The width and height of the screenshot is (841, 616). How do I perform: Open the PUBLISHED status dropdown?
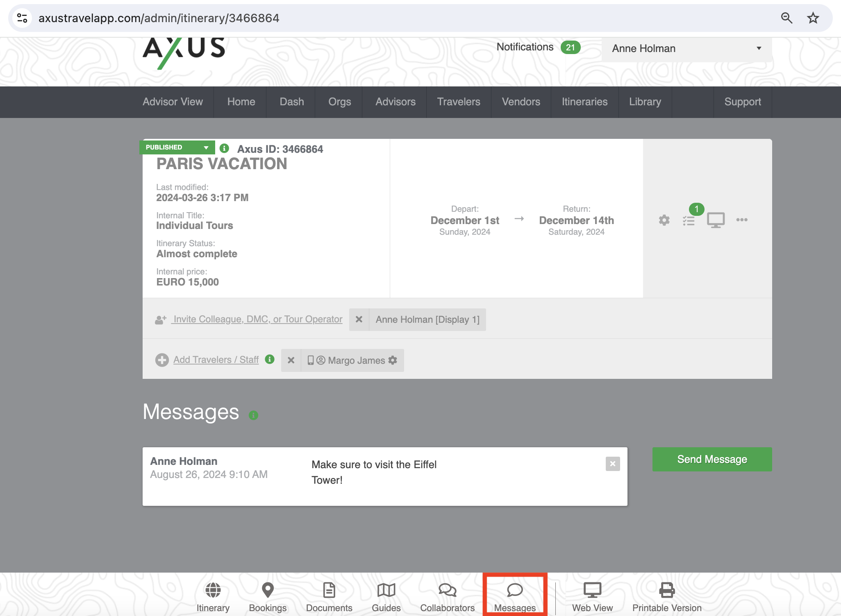pos(177,147)
